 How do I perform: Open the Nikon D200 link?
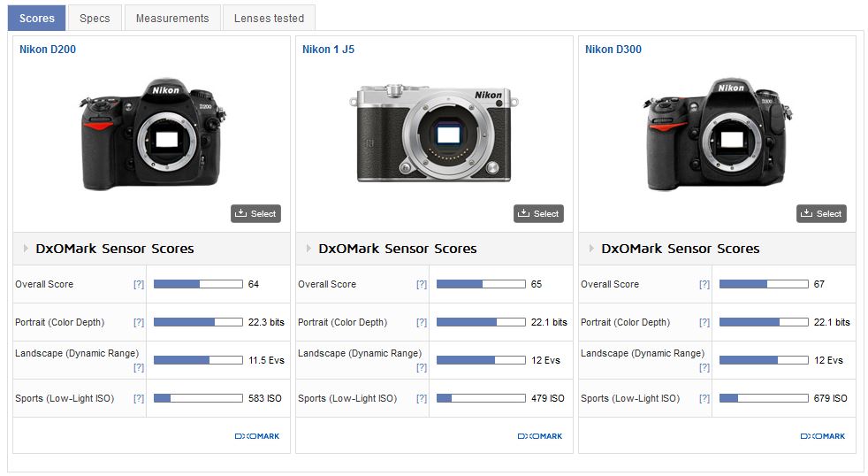pyautogui.click(x=48, y=50)
